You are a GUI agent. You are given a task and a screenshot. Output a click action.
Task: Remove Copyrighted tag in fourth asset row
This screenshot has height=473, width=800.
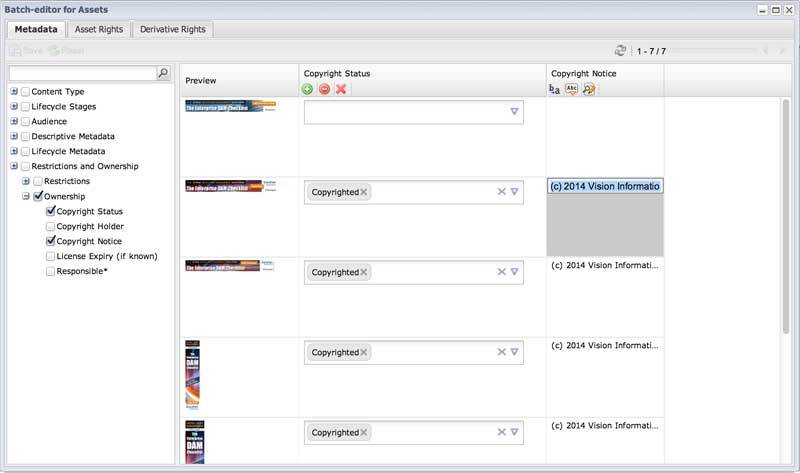pos(364,353)
